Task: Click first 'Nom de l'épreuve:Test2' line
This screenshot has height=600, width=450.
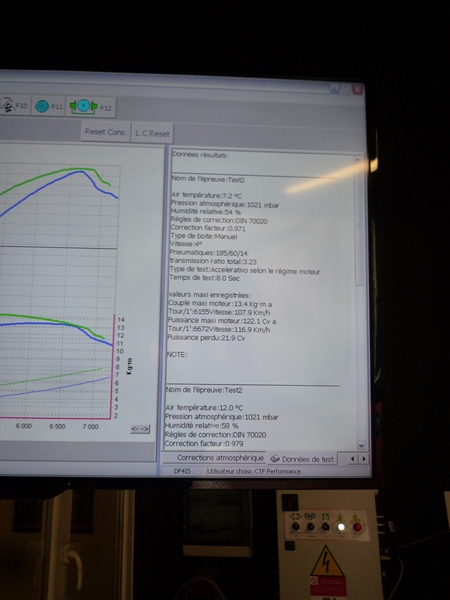Action: (x=208, y=179)
